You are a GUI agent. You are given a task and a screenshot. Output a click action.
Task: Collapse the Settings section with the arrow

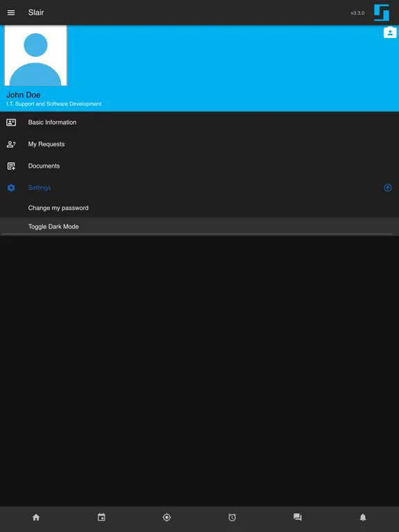pyautogui.click(x=387, y=188)
